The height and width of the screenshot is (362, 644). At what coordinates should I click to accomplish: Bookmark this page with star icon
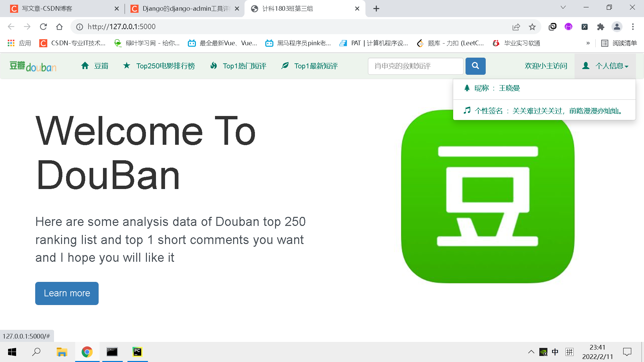pyautogui.click(x=532, y=27)
